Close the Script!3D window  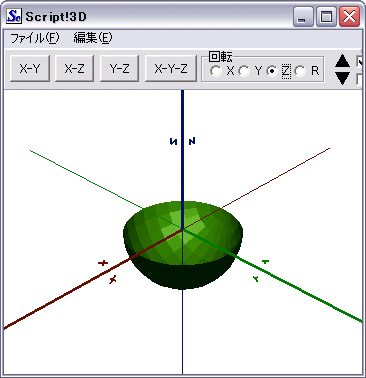[x=349, y=17]
